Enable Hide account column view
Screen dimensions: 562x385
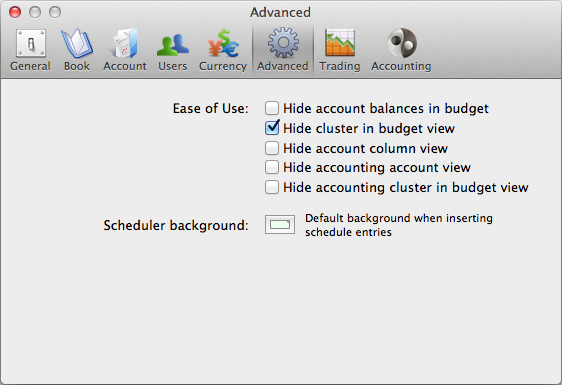[x=272, y=148]
